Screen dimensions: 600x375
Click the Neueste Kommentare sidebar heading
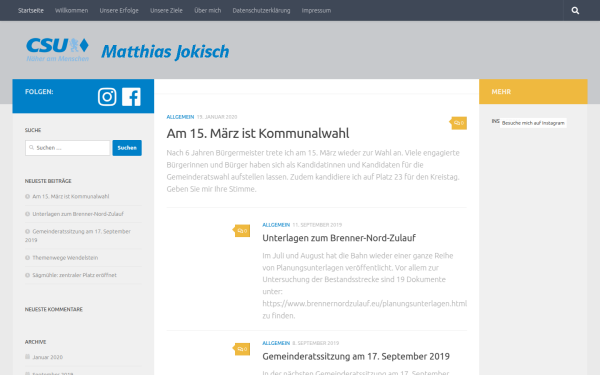(x=54, y=309)
